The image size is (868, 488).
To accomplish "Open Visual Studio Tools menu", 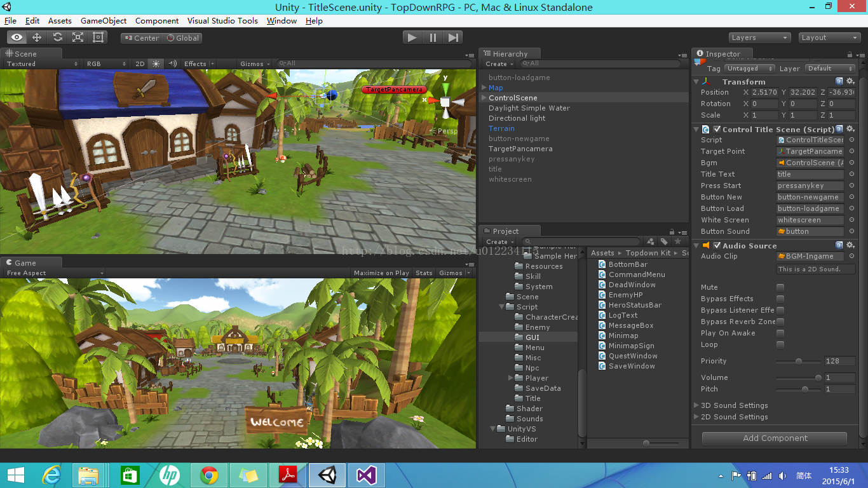I will (222, 20).
